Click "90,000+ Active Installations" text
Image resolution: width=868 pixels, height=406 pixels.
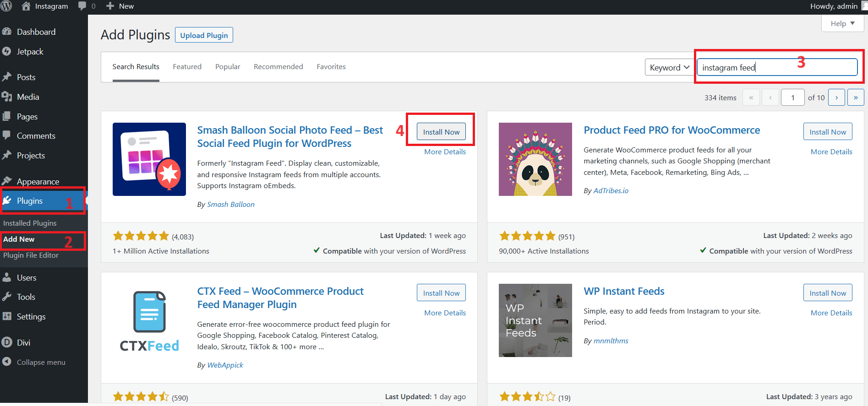544,251
